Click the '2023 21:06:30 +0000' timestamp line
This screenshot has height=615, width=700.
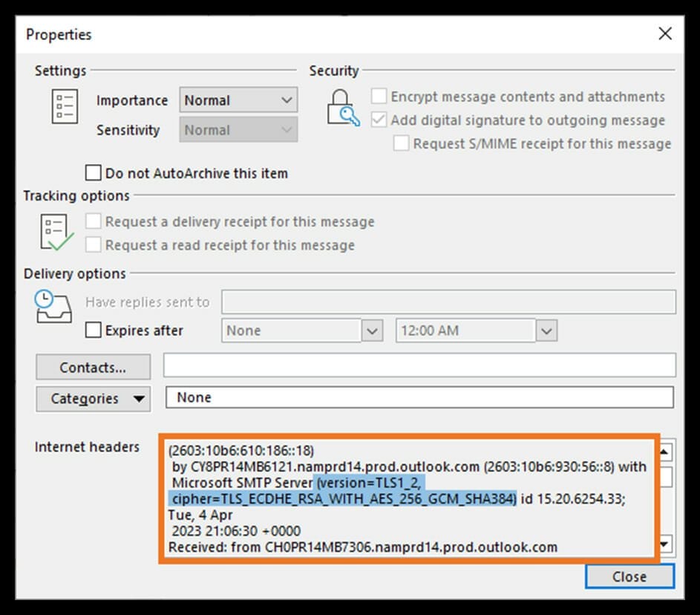click(236, 531)
